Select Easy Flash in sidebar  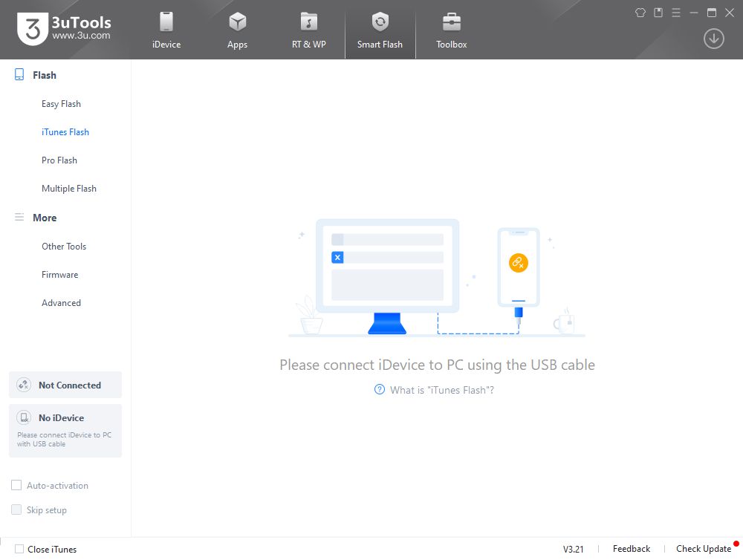click(x=61, y=104)
